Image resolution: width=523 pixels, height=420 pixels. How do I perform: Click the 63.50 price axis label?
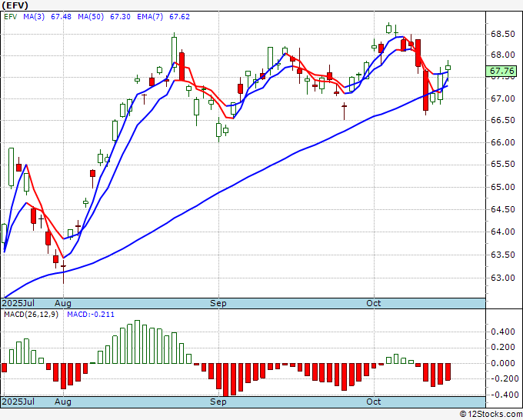click(502, 255)
